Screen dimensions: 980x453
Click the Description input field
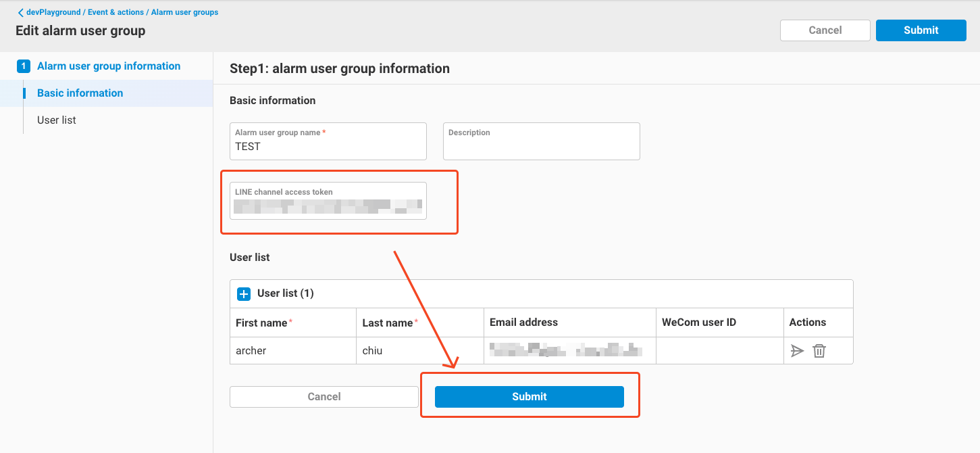click(x=541, y=141)
